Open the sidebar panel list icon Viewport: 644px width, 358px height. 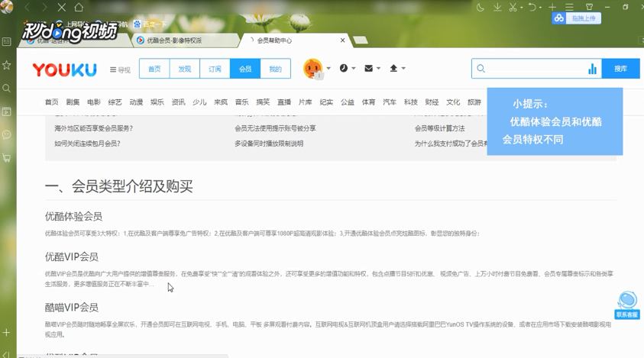pos(7,41)
